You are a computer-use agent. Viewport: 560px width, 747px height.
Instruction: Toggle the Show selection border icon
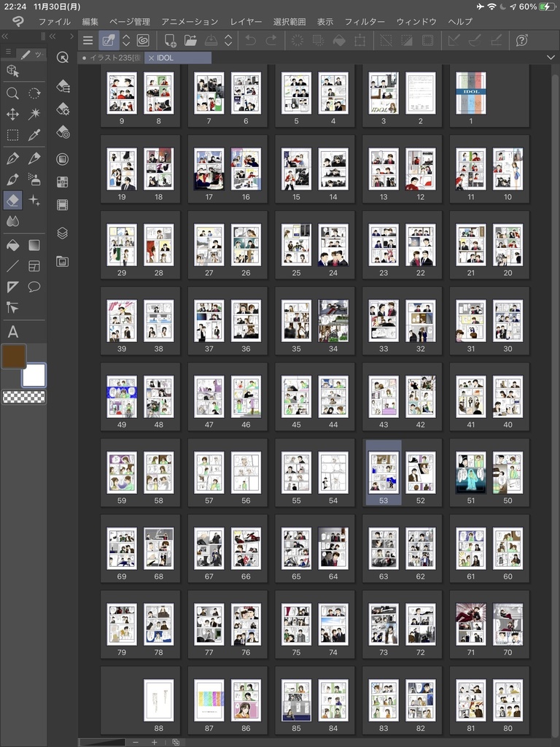tap(427, 41)
